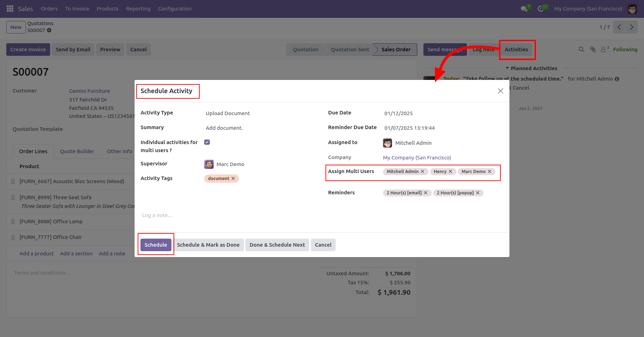The width and height of the screenshot is (644, 337).
Task: Click the Add a section link
Action: [76, 254]
